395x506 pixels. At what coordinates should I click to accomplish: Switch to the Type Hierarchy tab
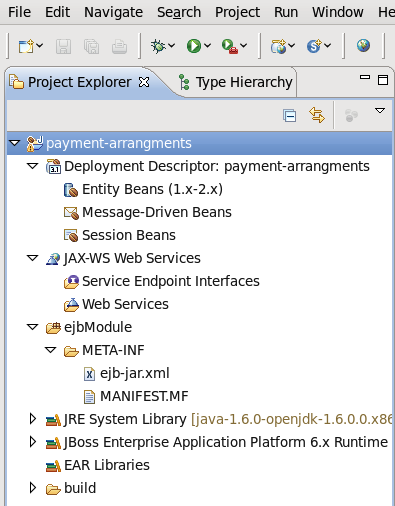(236, 82)
